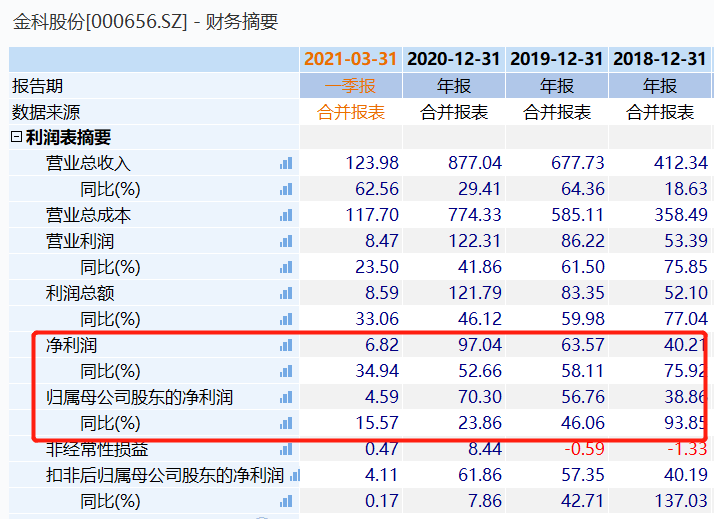Viewport: 714px width, 519px height.
Task: Collapse the 利润表摘要 section
Action: [x=16, y=137]
